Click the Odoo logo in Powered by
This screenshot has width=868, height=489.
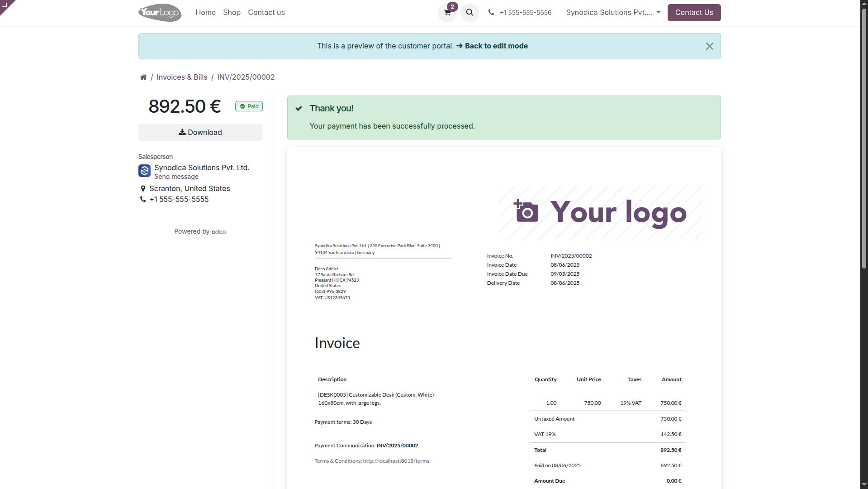(x=219, y=232)
